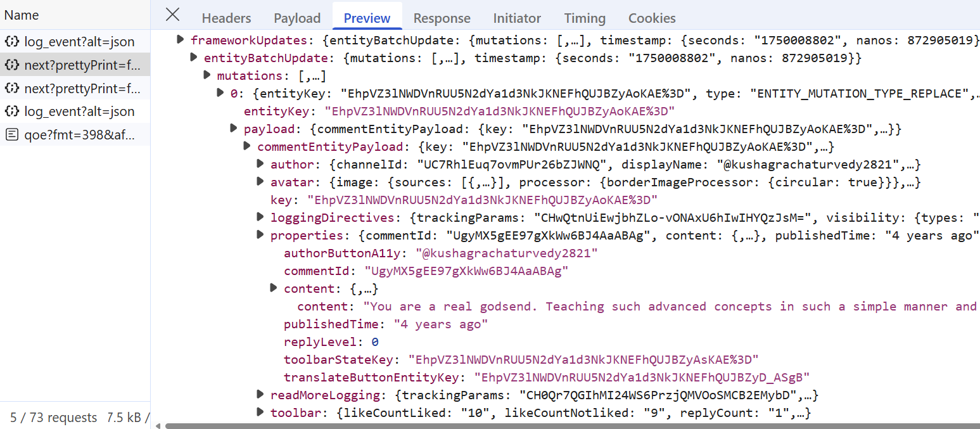Collapse the mutation item 0 node

pyautogui.click(x=220, y=93)
